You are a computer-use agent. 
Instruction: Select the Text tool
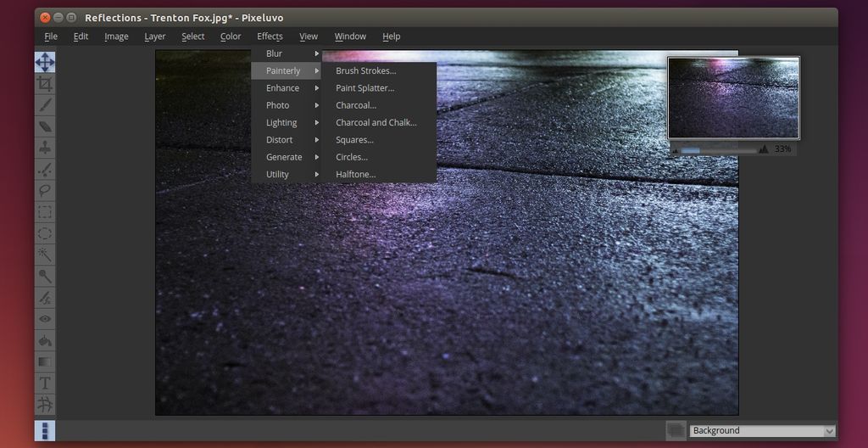coord(45,384)
